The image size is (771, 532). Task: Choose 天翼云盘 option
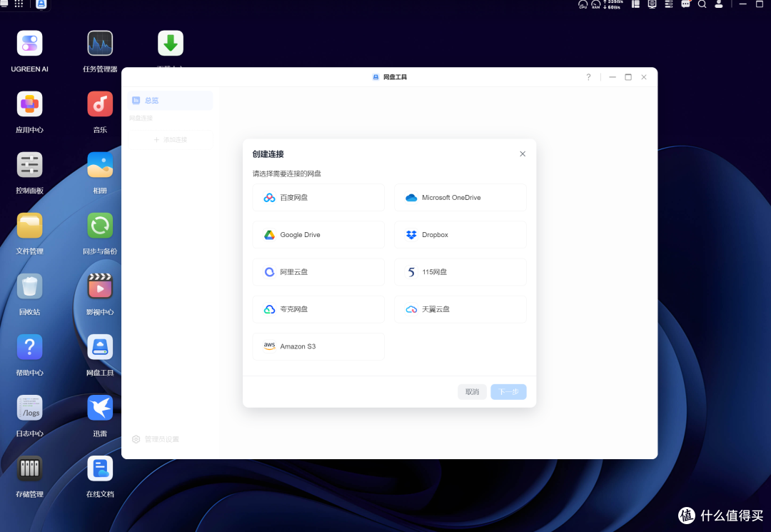(x=460, y=309)
